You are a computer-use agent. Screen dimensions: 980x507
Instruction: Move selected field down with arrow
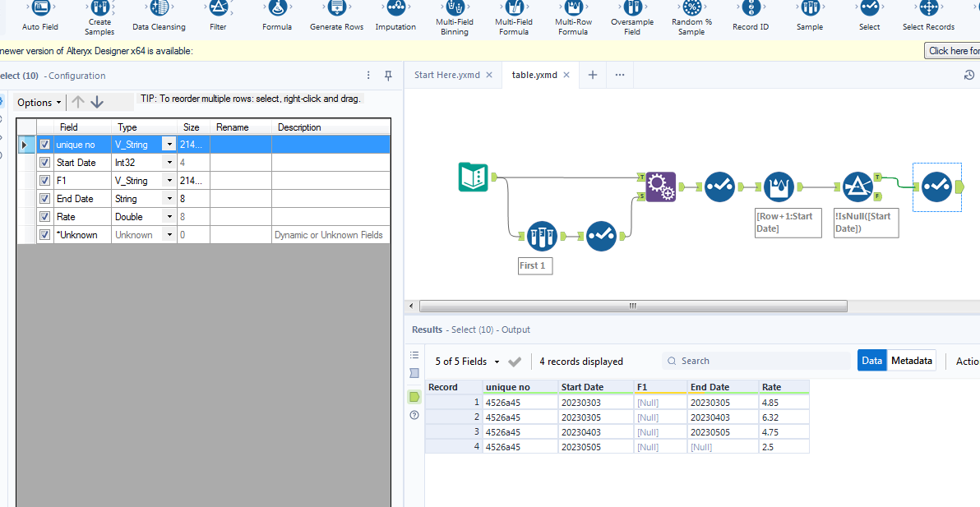point(97,102)
